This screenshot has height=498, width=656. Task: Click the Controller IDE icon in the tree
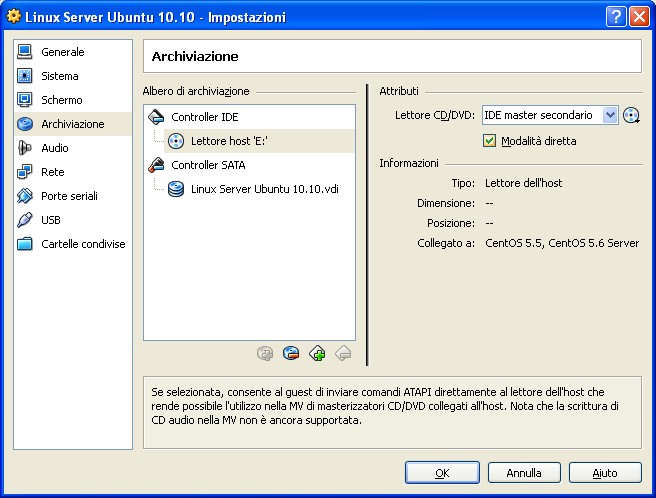coord(156,117)
